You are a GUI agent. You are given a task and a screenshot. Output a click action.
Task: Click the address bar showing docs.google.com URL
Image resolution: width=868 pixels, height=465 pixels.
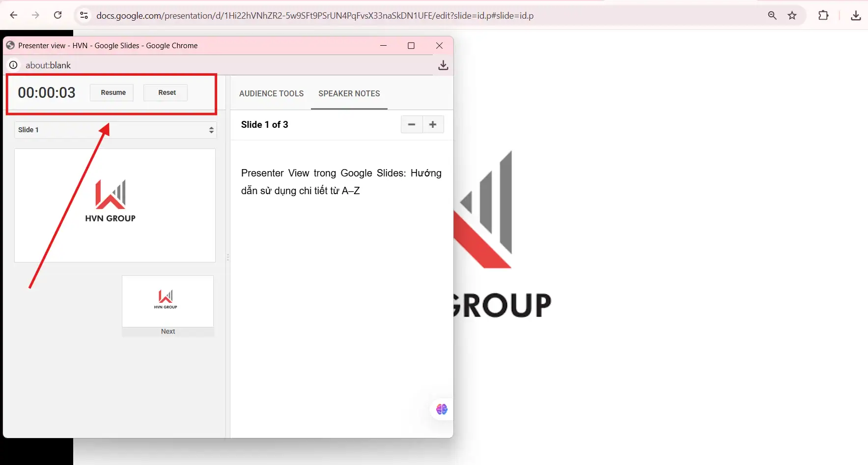tap(314, 15)
